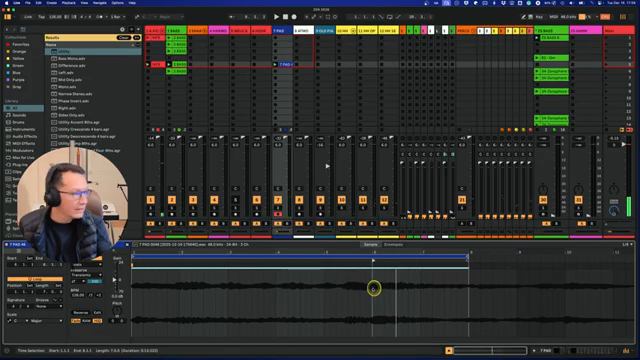Open the clip grid 1/8 dropdown
640x360 pixels.
pyautogui.click(x=627, y=244)
